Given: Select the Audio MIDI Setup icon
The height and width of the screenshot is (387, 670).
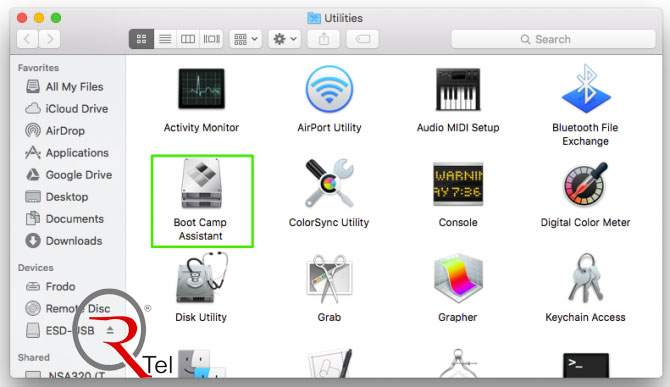Looking at the screenshot, I should (458, 89).
